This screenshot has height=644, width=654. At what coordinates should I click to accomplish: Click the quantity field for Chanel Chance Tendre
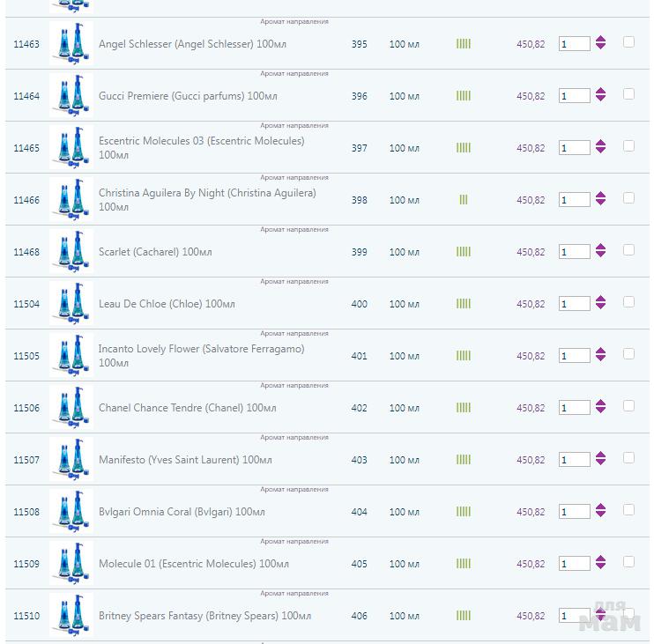click(x=574, y=408)
